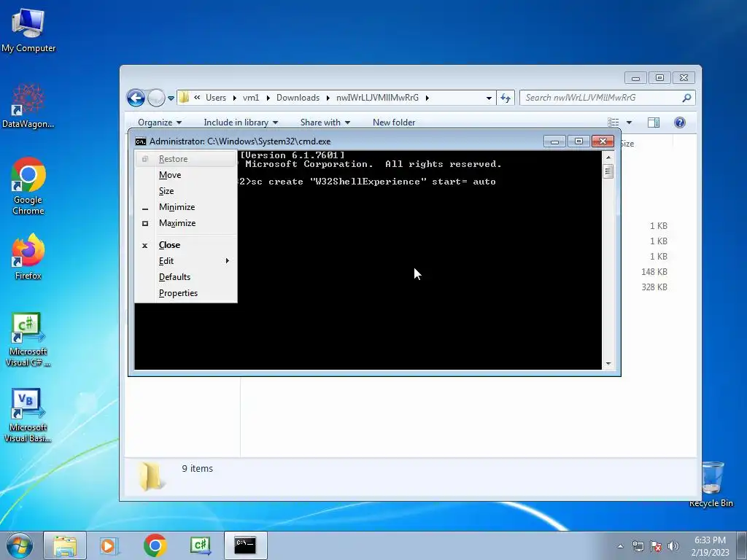Open the address bar history dropdown
747x560 pixels.
point(489,98)
